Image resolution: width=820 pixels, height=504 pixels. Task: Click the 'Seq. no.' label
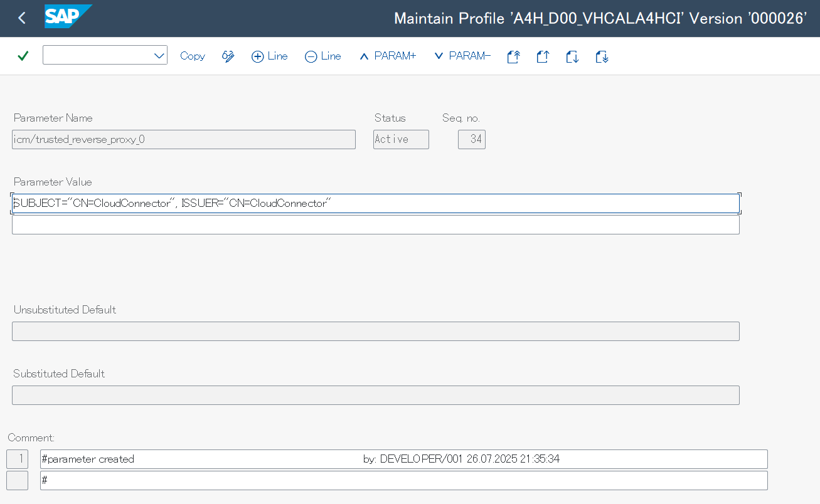(461, 118)
